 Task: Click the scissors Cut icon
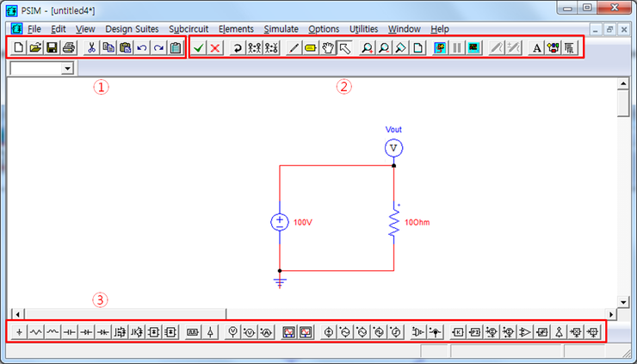(x=91, y=47)
